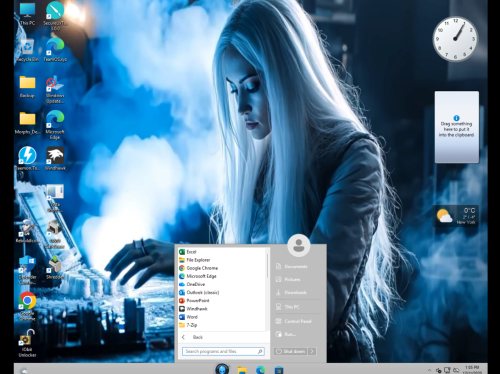Image resolution: width=500 pixels, height=374 pixels.
Task: Select the This PC desktop icon
Action: point(28,14)
